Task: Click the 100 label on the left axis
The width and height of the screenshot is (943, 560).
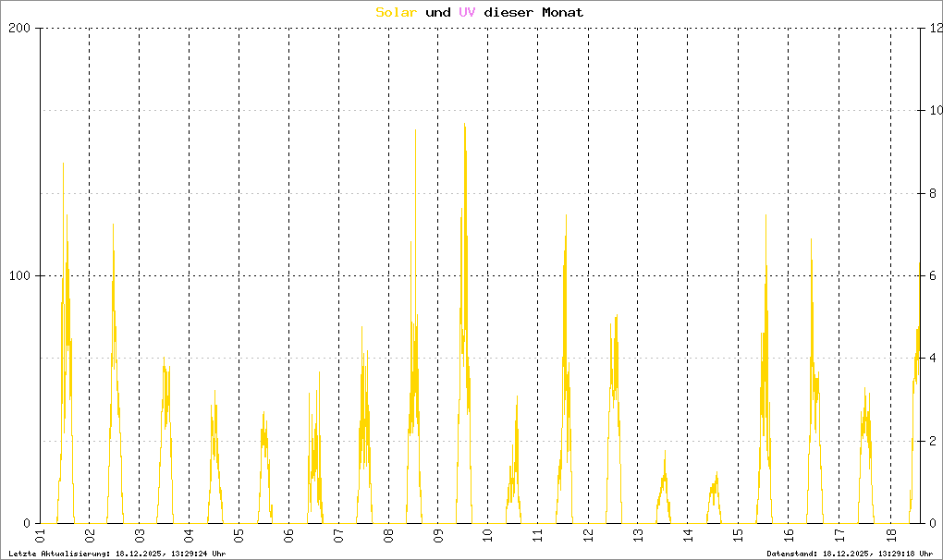Action: coord(18,276)
